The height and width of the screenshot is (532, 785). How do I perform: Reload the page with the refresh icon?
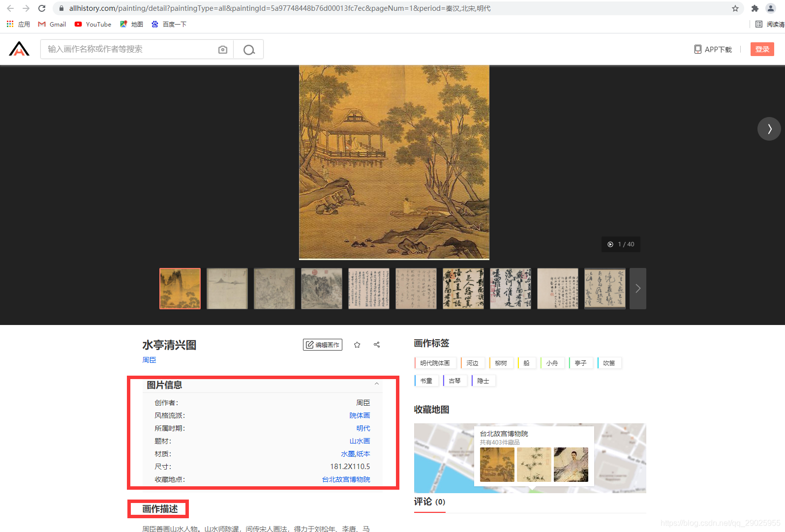click(42, 8)
